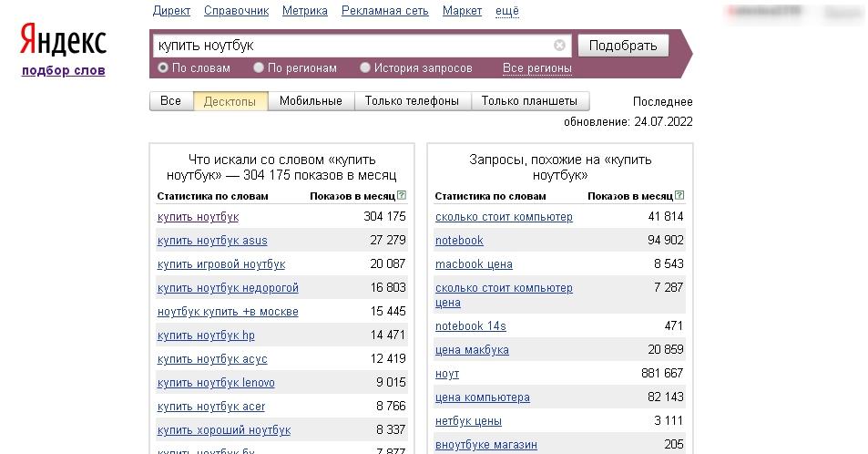Choose the "История запросов" radio button
Screen dimensions: 868x454
[x=365, y=67]
